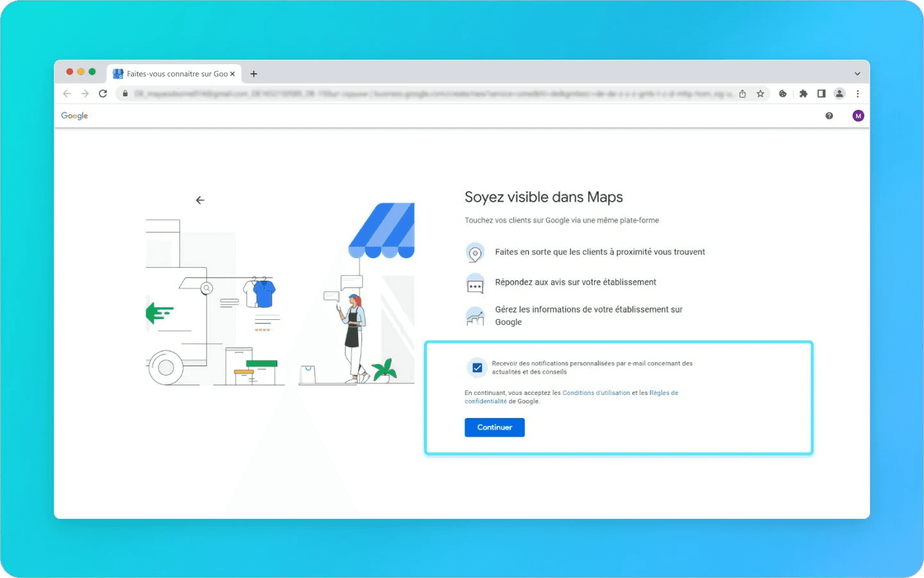The width and height of the screenshot is (924, 578).
Task: Click 'Répondez aux avis sur votre établissement'
Action: (x=576, y=282)
